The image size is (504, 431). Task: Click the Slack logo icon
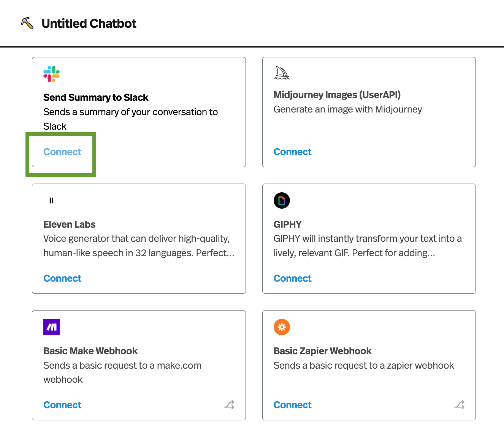[51, 74]
